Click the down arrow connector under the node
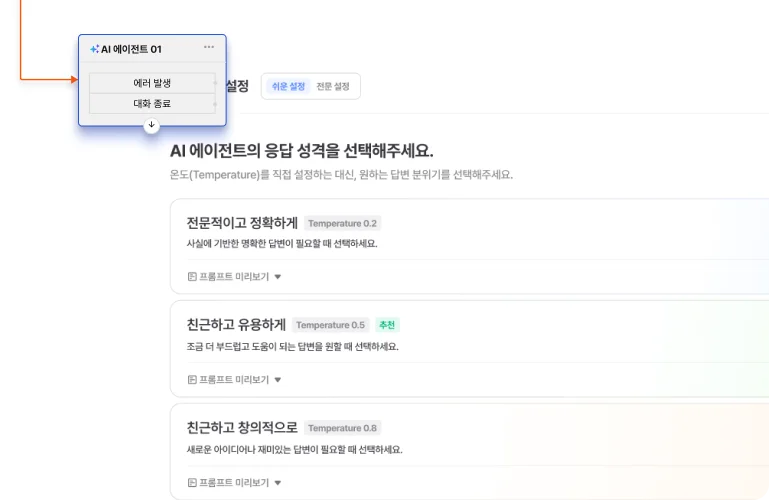 [152, 125]
